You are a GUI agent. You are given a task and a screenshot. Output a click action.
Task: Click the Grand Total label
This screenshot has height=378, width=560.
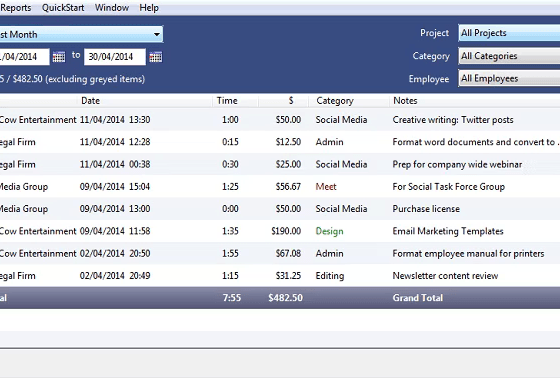click(x=418, y=298)
